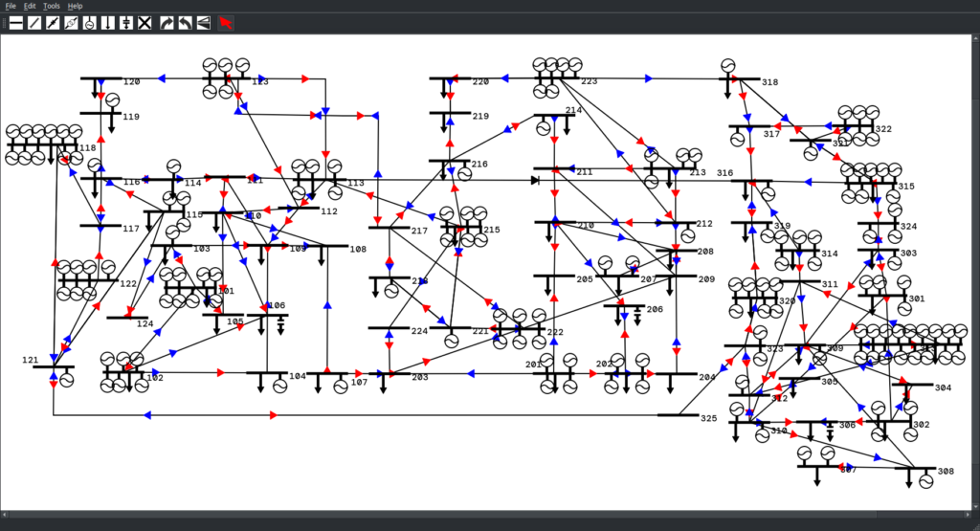Screen dimensions: 980x531
Task: Click the generator symbol under bus 214
Action: click(544, 129)
